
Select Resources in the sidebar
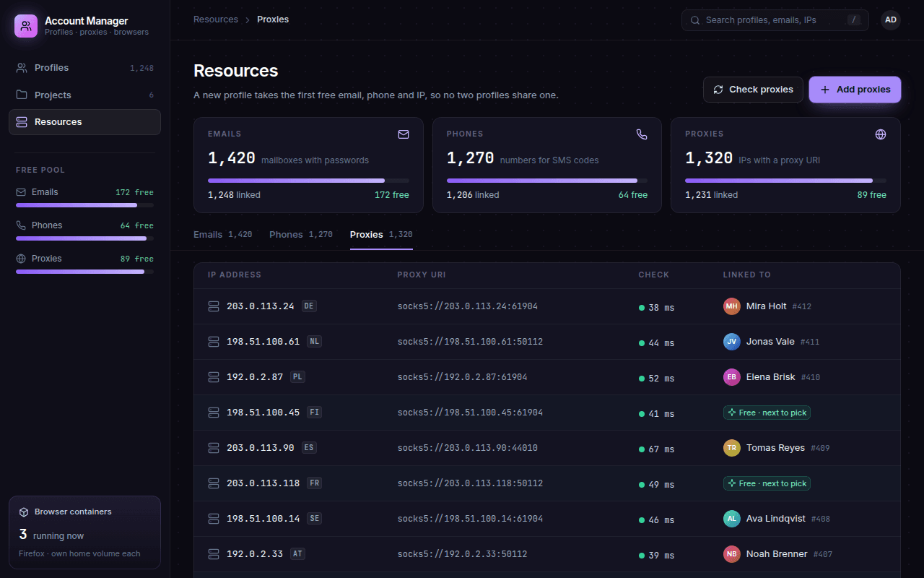pyautogui.click(x=84, y=122)
